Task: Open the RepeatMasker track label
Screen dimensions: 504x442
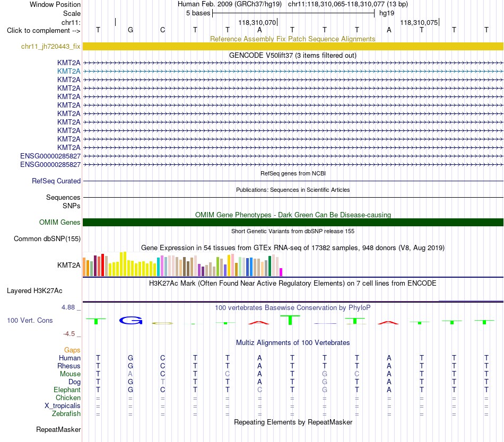Action: (x=58, y=429)
